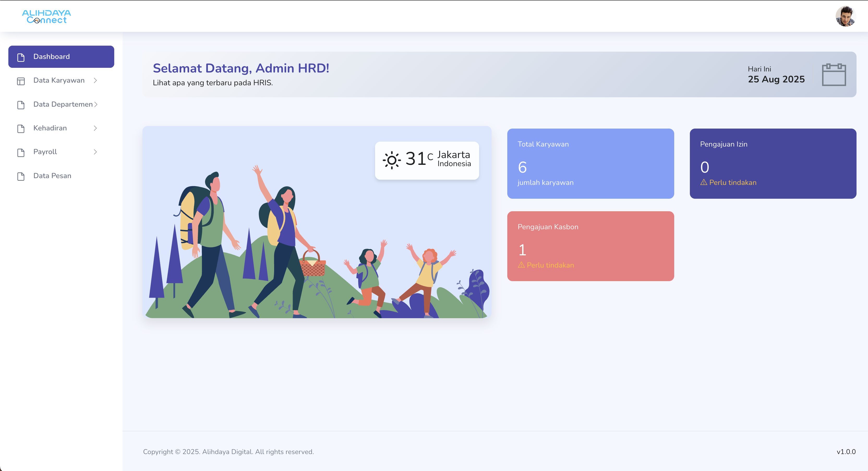Image resolution: width=868 pixels, height=471 pixels.
Task: Click the Pengajuan Izin warning triangle icon
Action: (704, 182)
